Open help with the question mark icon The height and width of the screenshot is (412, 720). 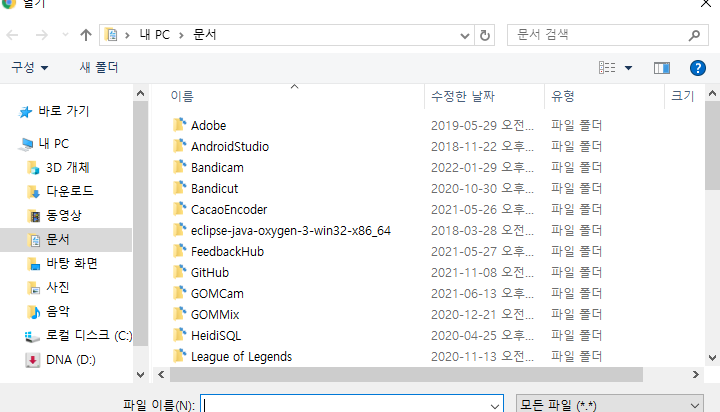tap(698, 68)
